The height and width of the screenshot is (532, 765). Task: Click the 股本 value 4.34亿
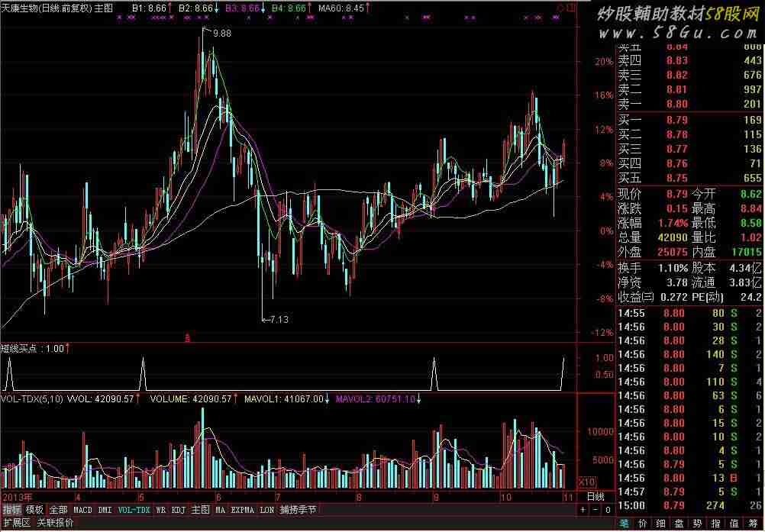click(x=745, y=268)
